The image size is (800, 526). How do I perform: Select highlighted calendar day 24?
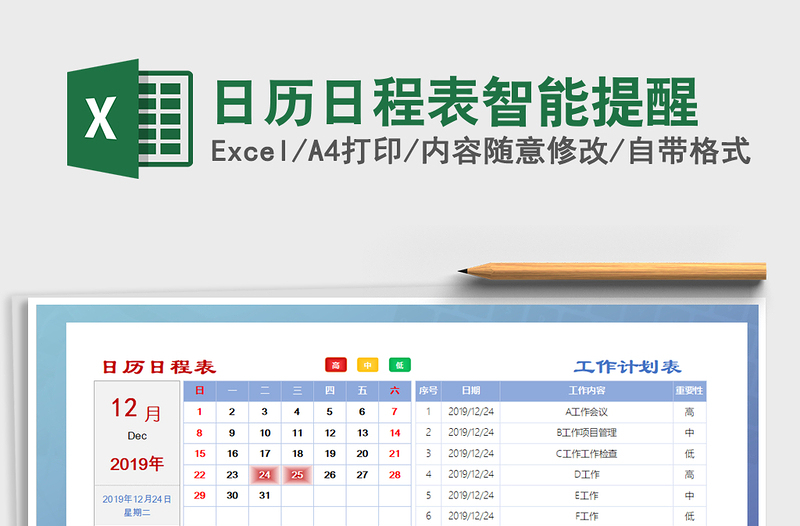click(x=265, y=475)
